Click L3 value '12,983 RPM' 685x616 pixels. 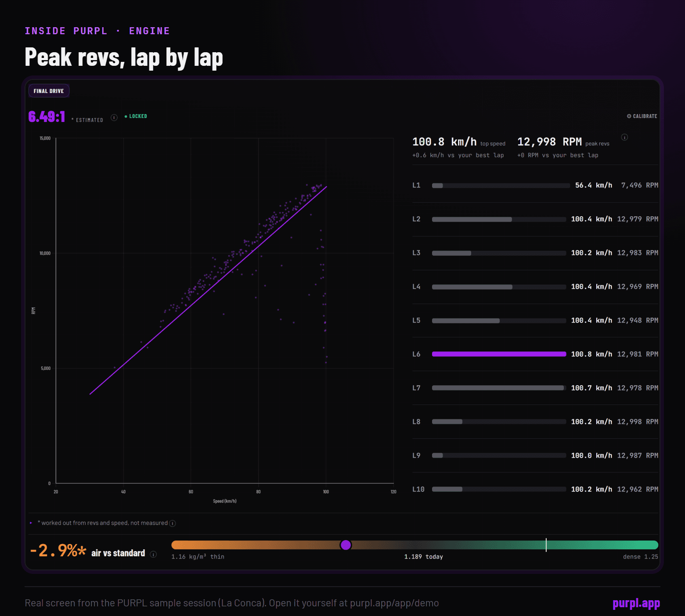(x=638, y=253)
